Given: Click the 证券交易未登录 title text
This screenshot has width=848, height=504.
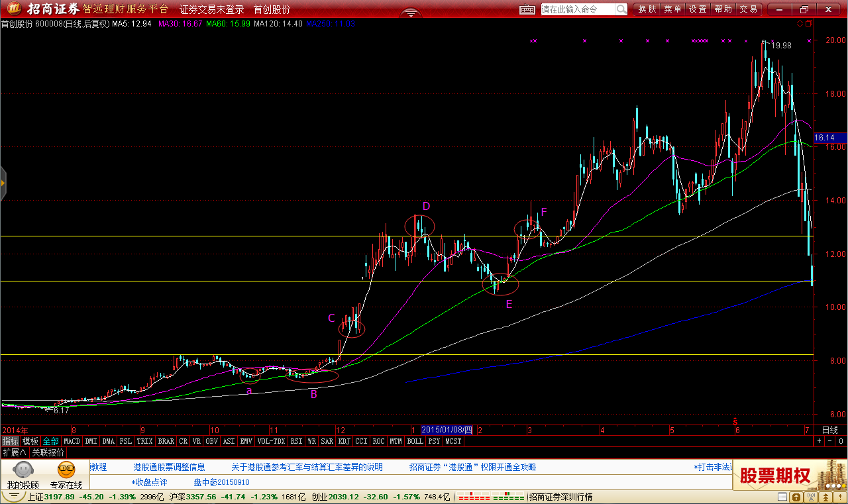Looking at the screenshot, I should (212, 9).
